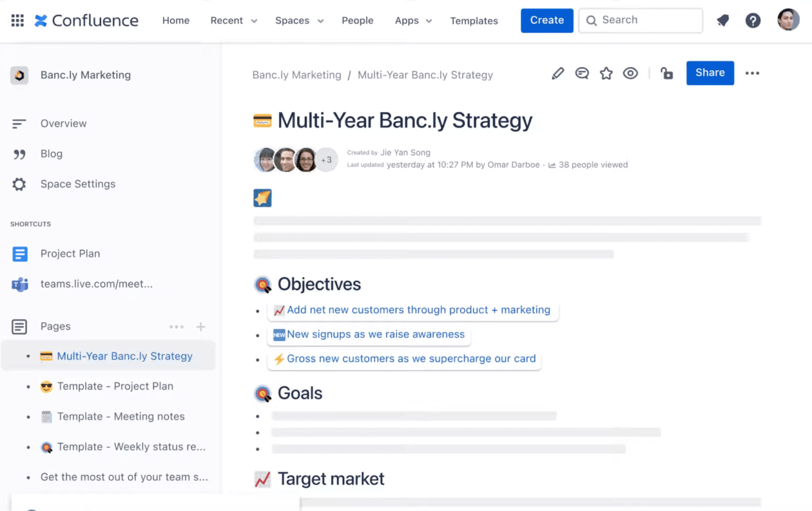
Task: Click the Teams meeting shortcut icon
Action: [x=20, y=284]
